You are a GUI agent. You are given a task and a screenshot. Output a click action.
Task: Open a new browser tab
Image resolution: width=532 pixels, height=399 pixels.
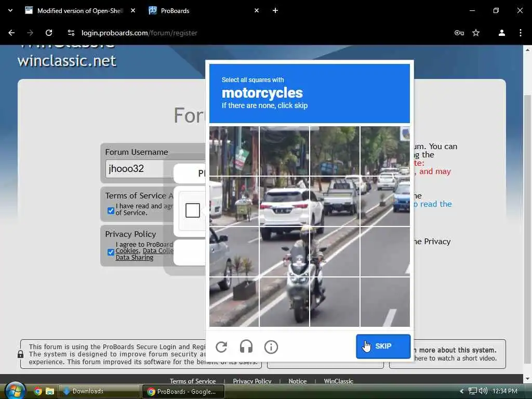(x=275, y=10)
